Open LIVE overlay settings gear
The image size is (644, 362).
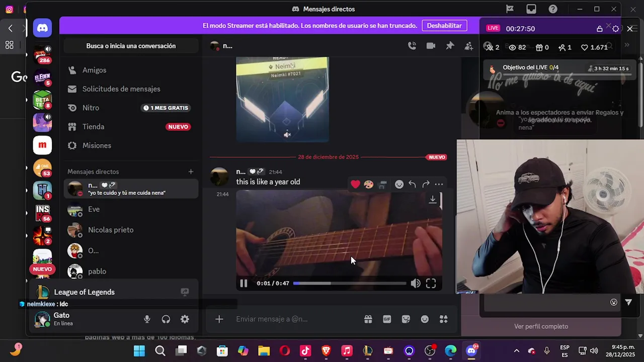click(616, 29)
